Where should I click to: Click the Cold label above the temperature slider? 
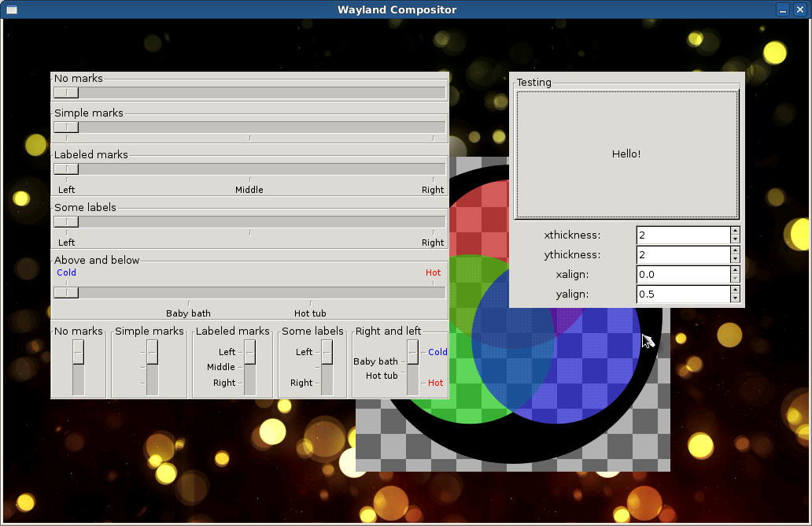coord(66,272)
